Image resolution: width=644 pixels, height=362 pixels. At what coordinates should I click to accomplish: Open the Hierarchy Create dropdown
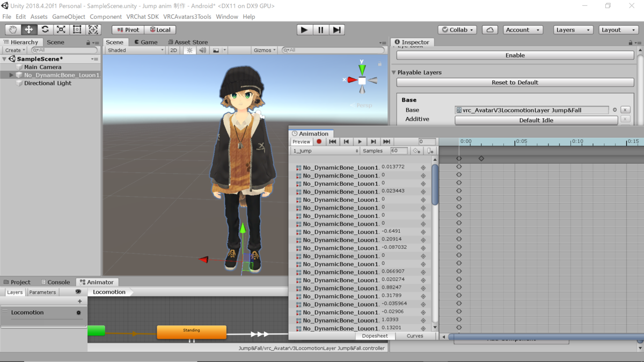(x=15, y=50)
